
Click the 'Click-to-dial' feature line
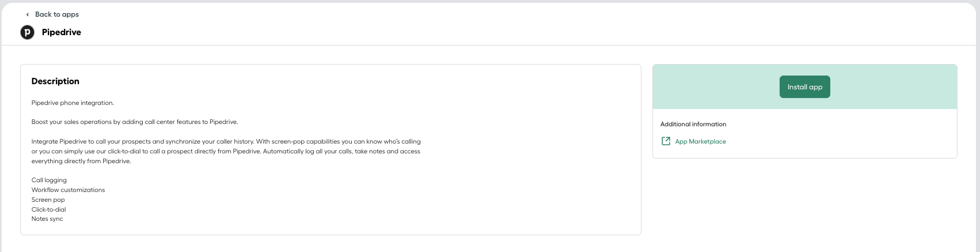tap(48, 209)
